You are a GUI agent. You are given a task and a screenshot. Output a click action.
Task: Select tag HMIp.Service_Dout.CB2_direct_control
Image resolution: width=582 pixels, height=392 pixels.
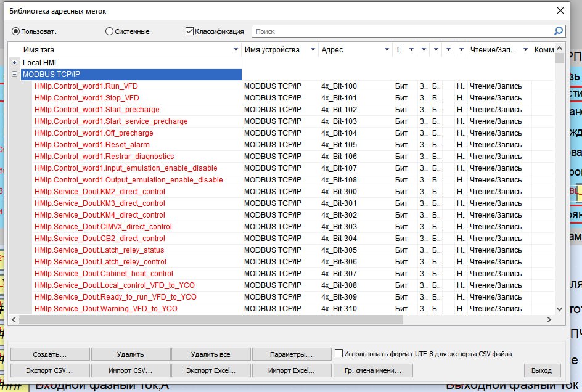click(100, 239)
